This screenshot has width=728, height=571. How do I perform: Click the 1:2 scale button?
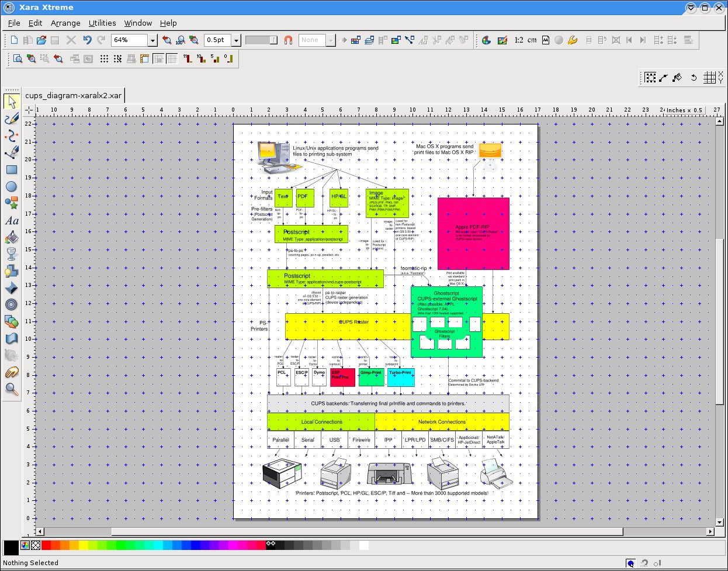tap(519, 40)
